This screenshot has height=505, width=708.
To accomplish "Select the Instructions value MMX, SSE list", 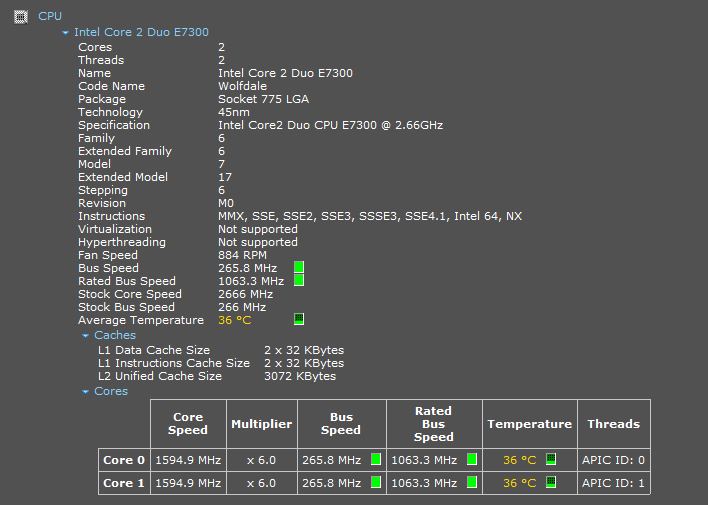I will (370, 216).
